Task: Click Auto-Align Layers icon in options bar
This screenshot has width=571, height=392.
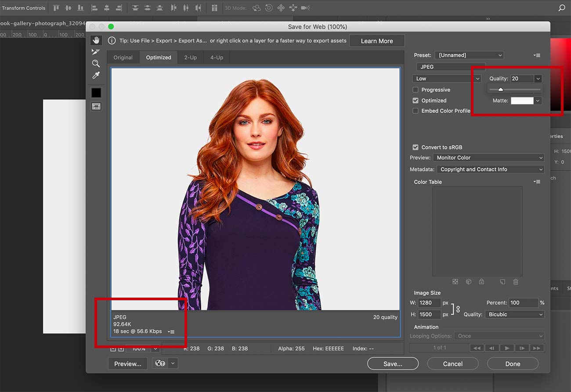Action: 214,8
